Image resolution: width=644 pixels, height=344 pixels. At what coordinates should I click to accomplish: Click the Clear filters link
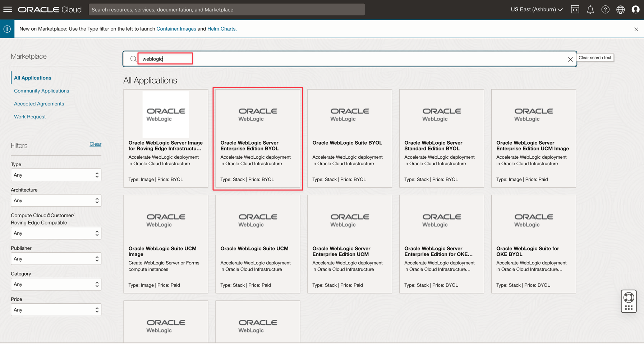(x=95, y=144)
